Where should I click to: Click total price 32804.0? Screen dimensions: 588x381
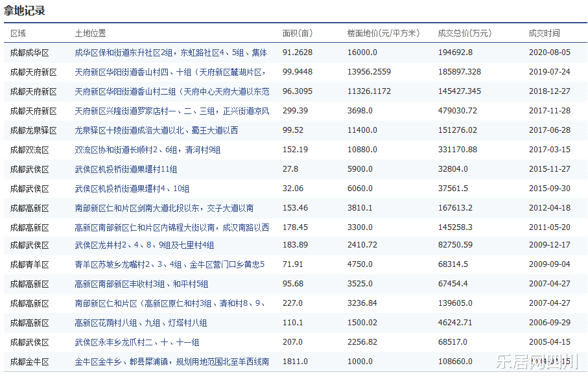[x=453, y=169]
